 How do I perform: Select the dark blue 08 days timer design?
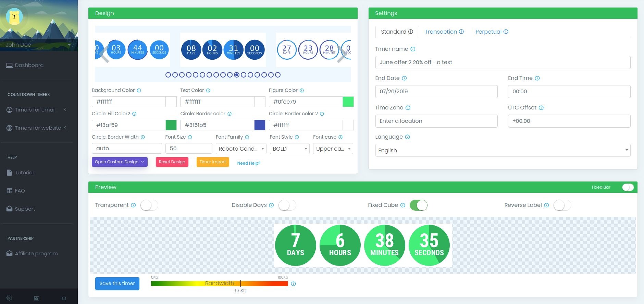(x=223, y=50)
